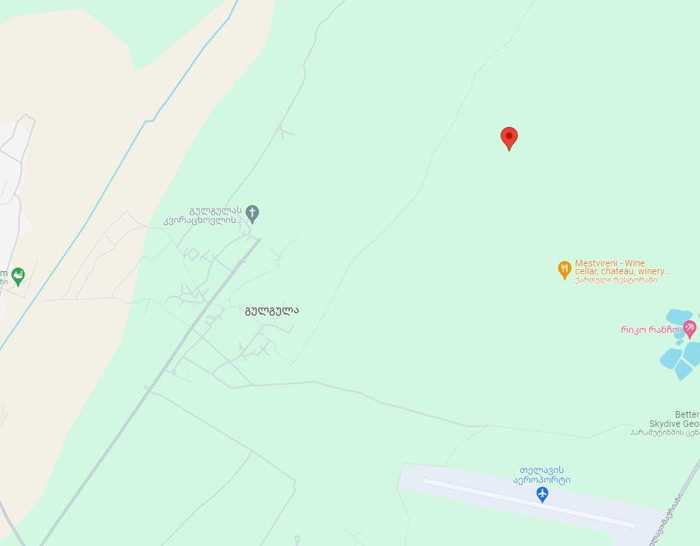This screenshot has height=546, width=700.
Task: Click the red dropped location pin
Action: [509, 138]
